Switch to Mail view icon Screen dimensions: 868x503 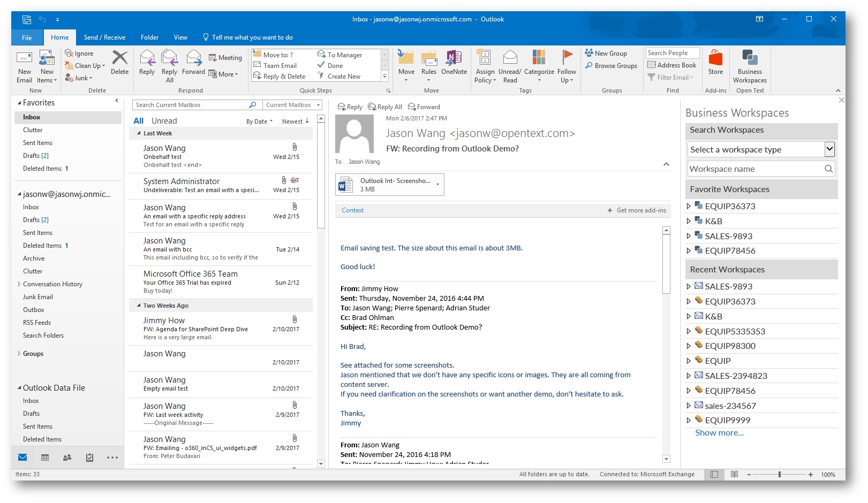[x=22, y=458]
